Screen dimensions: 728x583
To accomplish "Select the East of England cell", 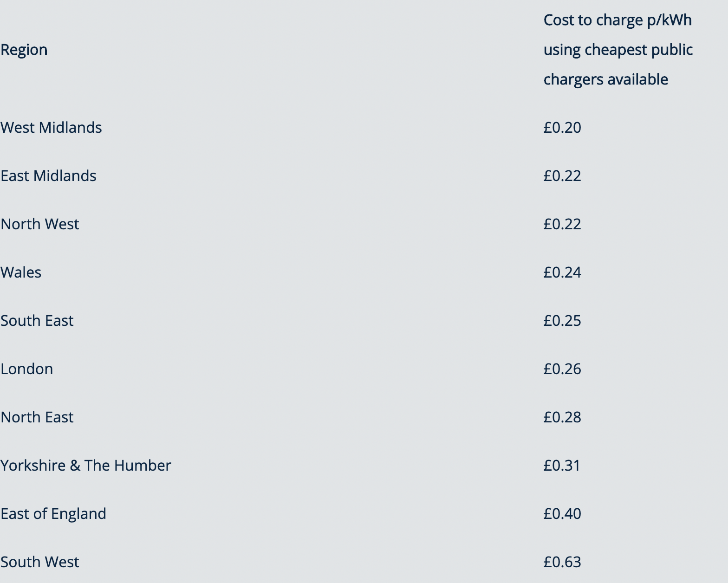I will 53,514.
